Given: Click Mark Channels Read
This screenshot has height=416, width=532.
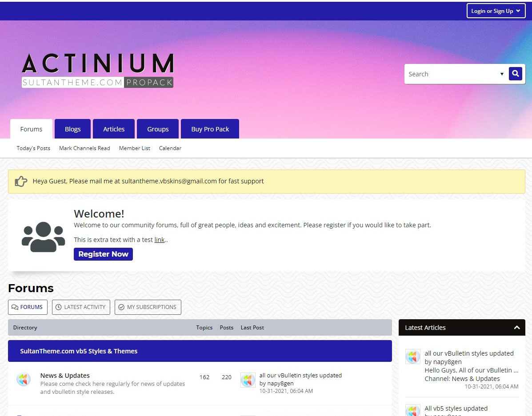Looking at the screenshot, I should (x=84, y=148).
